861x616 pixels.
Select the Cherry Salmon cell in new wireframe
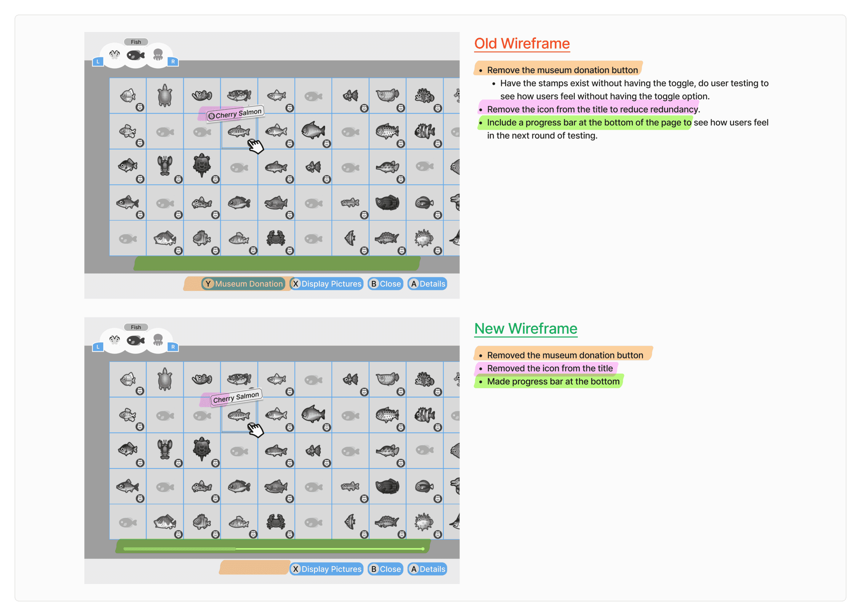coord(239,415)
